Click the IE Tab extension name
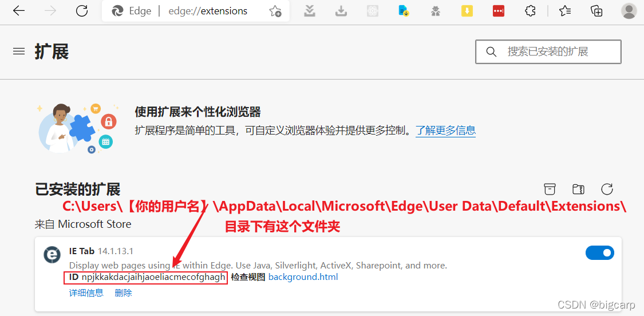The width and height of the screenshot is (644, 316). tap(82, 251)
